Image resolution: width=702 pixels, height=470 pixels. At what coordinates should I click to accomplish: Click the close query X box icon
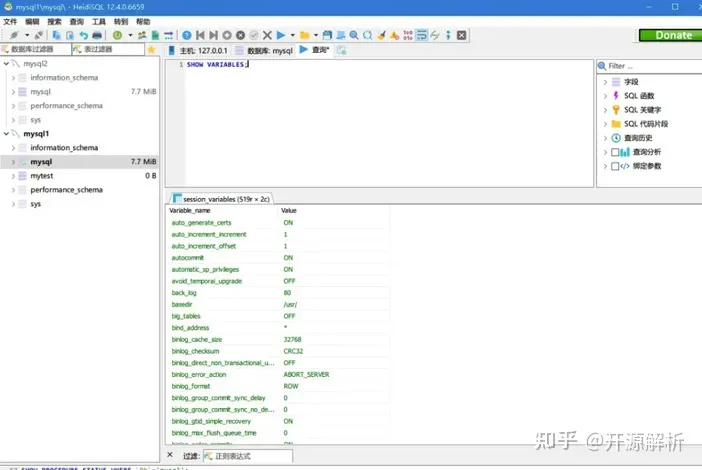click(x=462, y=35)
